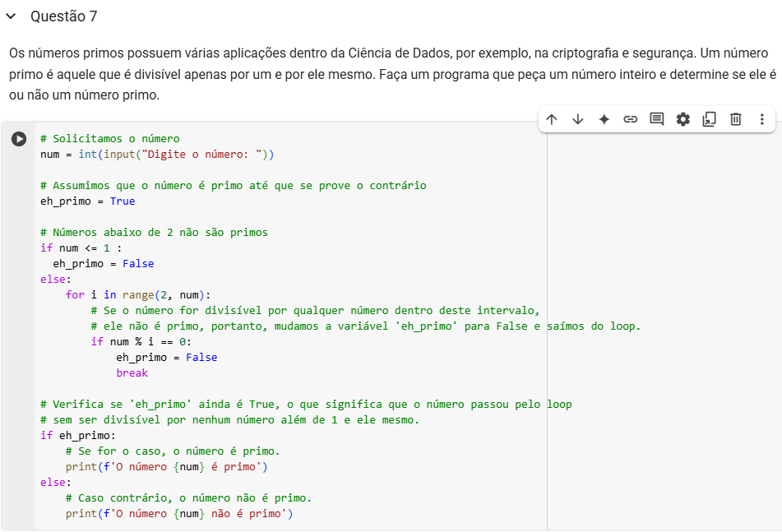Move cell down with arrow icon
Image resolution: width=782 pixels, height=532 pixels.
(x=577, y=119)
